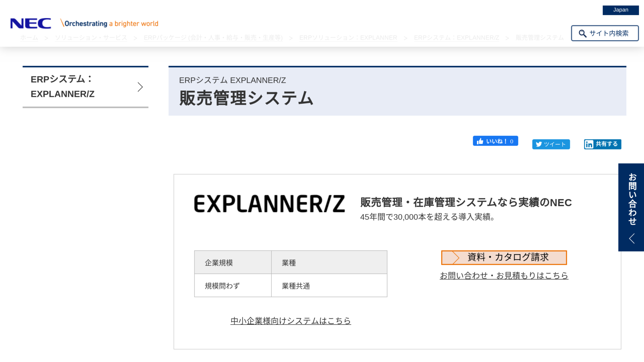The height and width of the screenshot is (362, 644).
Task: Click the magnifier icon in サイト内検索
Action: (x=583, y=33)
